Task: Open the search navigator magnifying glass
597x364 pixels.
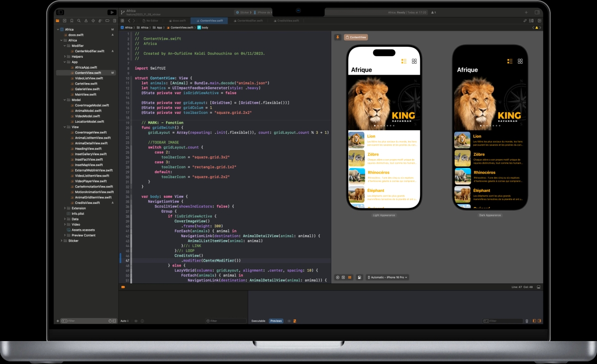Action: pyautogui.click(x=80, y=20)
